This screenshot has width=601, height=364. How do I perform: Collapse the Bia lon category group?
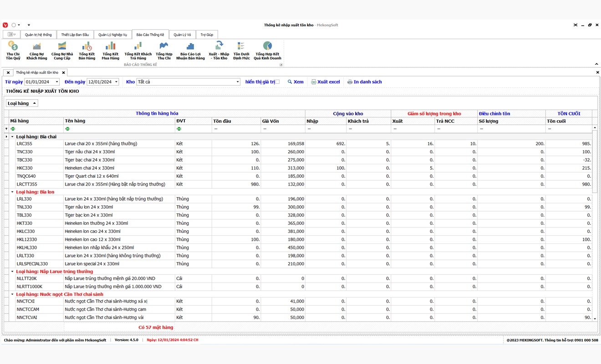[x=12, y=192]
